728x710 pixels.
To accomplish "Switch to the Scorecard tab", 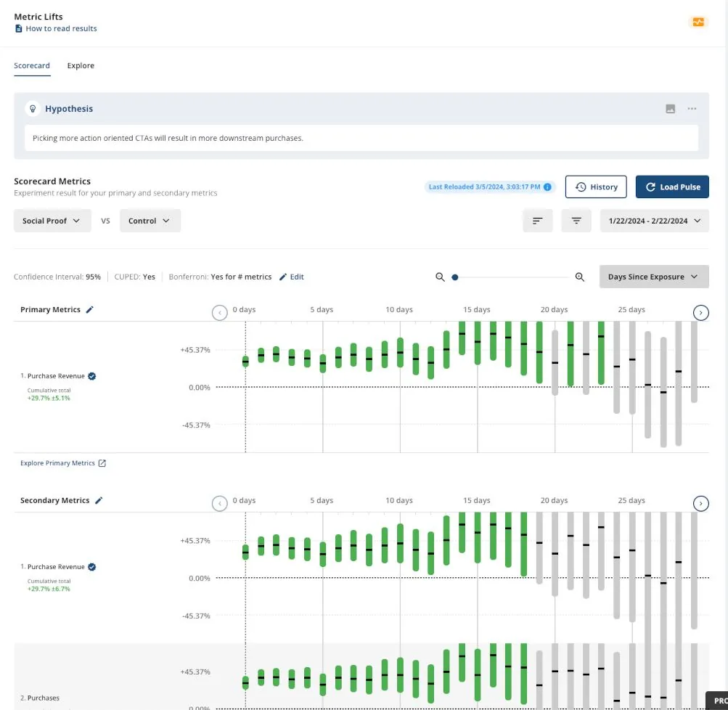I will point(31,65).
